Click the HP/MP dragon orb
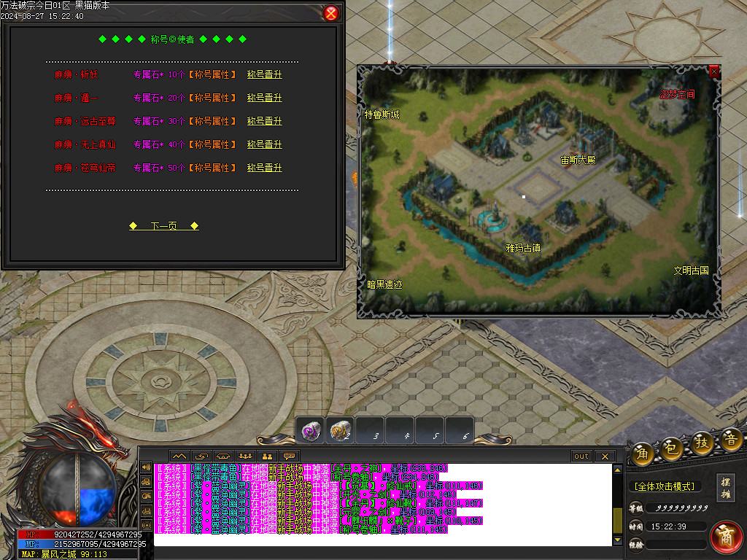 click(x=77, y=489)
